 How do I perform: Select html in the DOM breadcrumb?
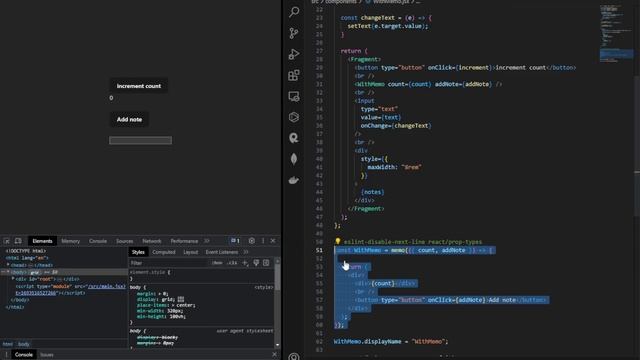pyautogui.click(x=8, y=344)
